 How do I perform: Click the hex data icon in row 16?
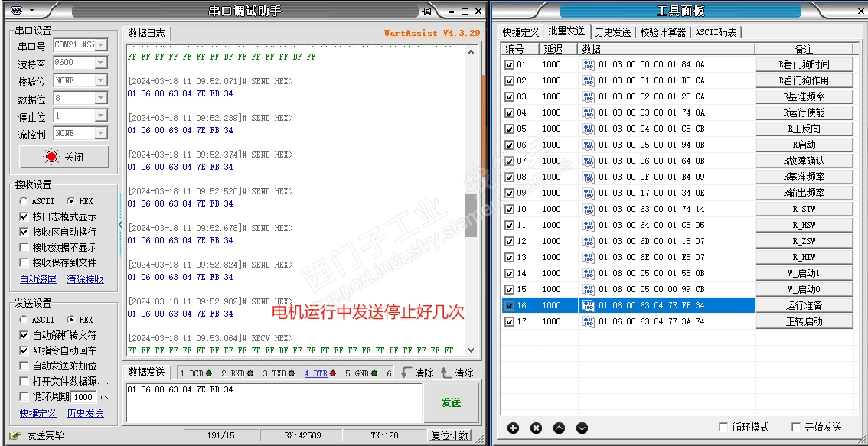589,305
